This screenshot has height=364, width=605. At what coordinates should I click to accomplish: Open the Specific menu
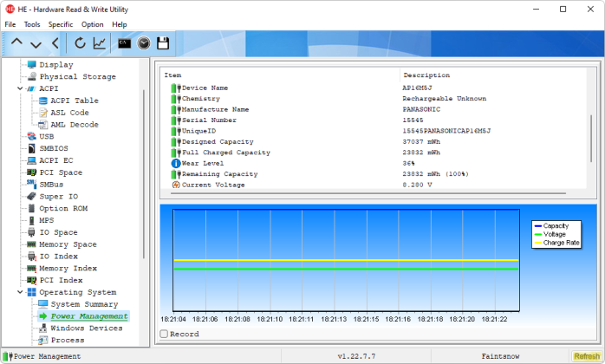[x=61, y=24]
